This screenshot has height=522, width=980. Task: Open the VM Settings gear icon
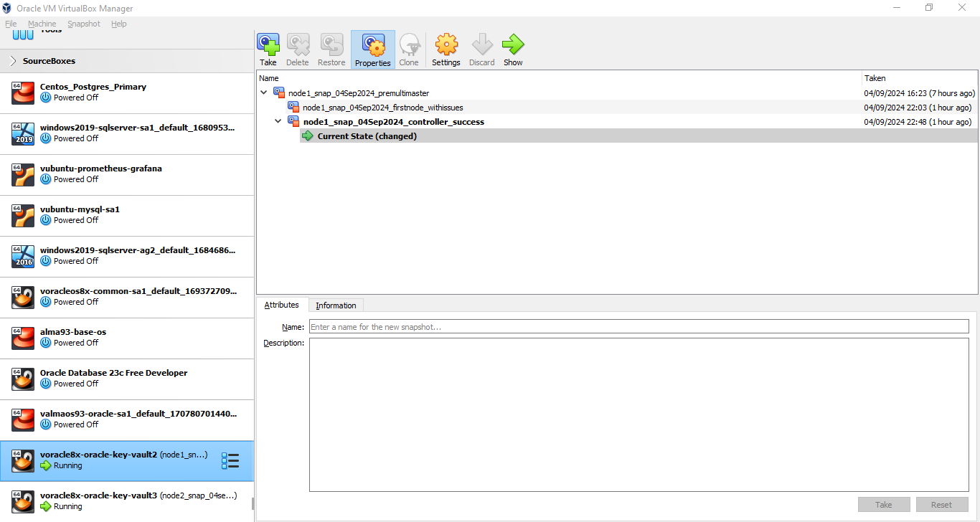446,44
